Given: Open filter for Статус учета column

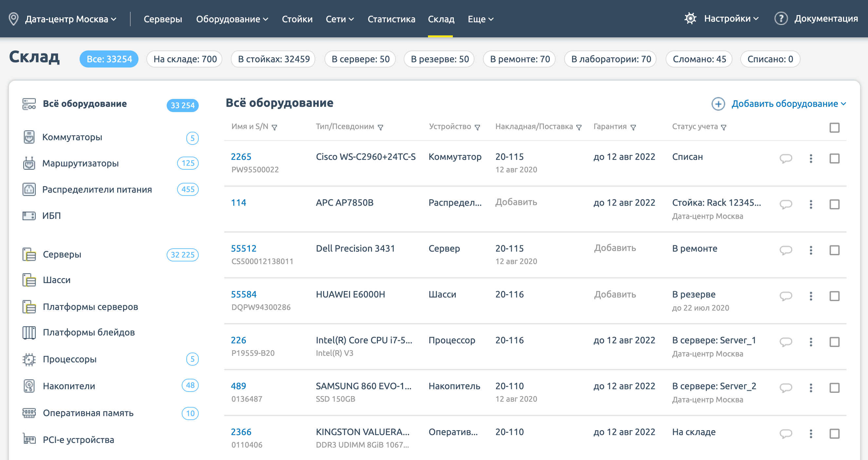Looking at the screenshot, I should pyautogui.click(x=724, y=127).
